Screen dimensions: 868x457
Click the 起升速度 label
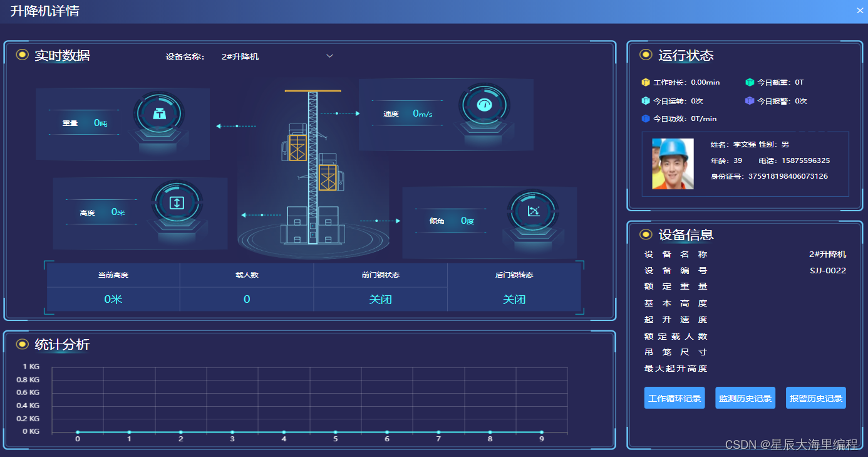(676, 320)
